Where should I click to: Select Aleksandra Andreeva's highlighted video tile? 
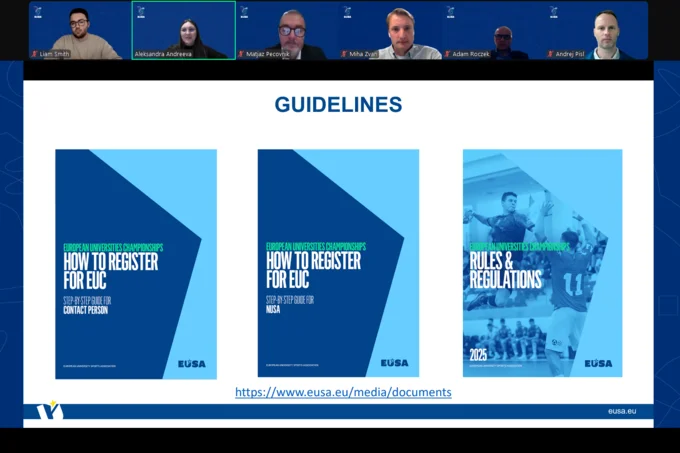coord(183,30)
